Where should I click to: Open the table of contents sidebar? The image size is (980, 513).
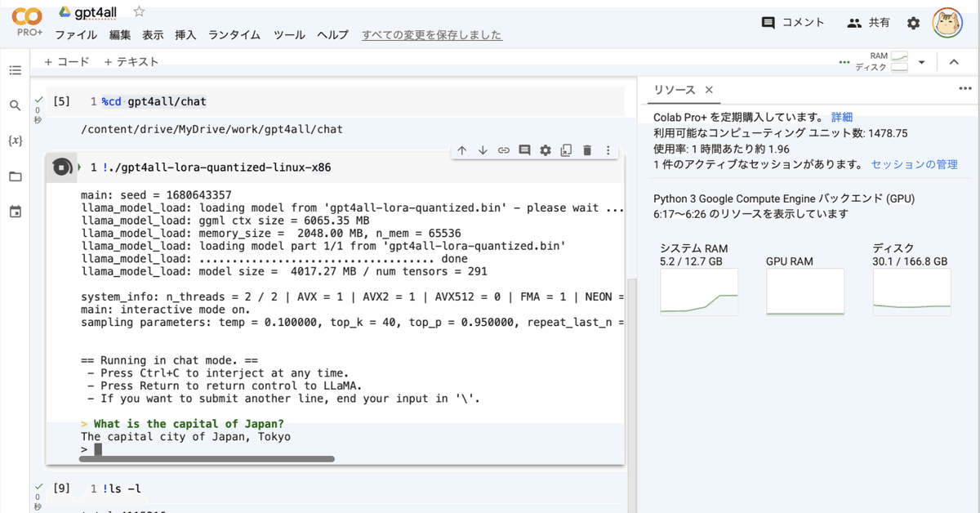pos(15,70)
